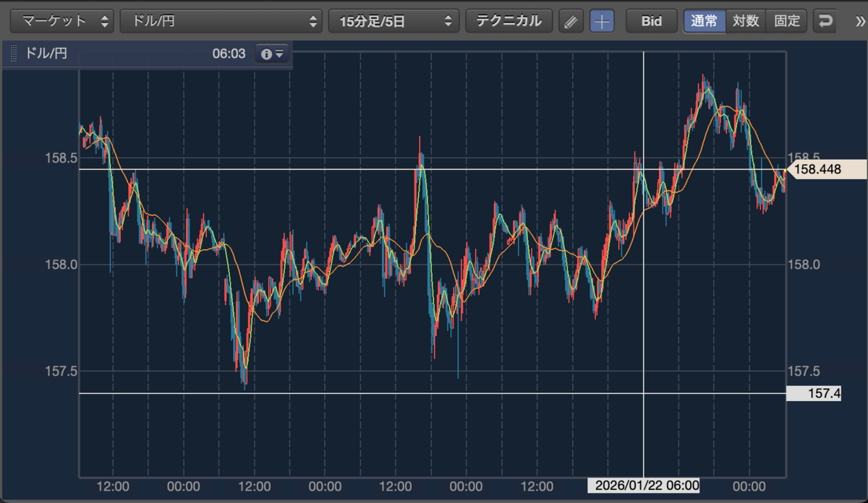
Task: Toggle the crosshair cursor tool
Action: point(602,21)
